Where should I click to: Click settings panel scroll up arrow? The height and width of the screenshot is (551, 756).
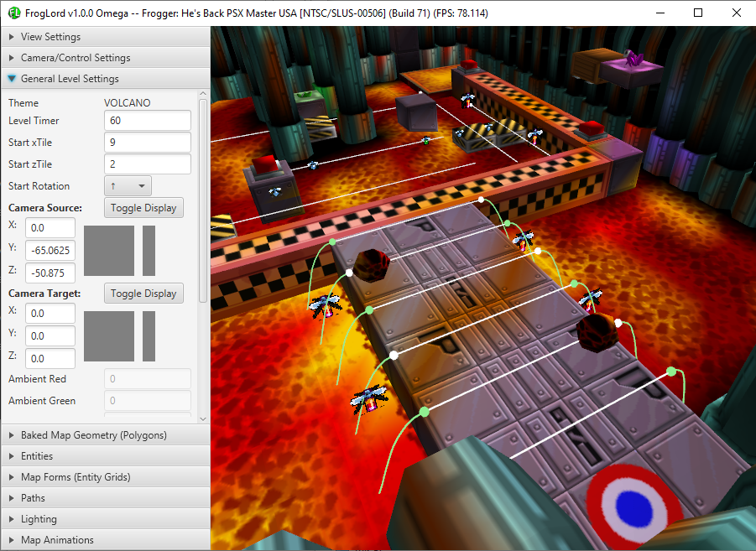pos(203,94)
